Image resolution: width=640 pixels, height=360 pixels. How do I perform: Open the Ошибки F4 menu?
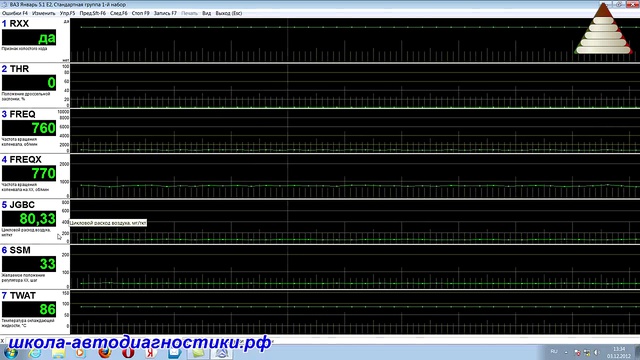15,13
